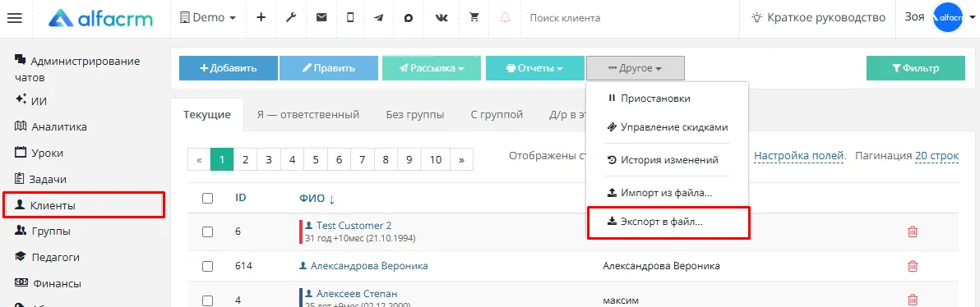980x307 pixels.
Task: Click the shopping cart icon
Action: click(x=474, y=17)
